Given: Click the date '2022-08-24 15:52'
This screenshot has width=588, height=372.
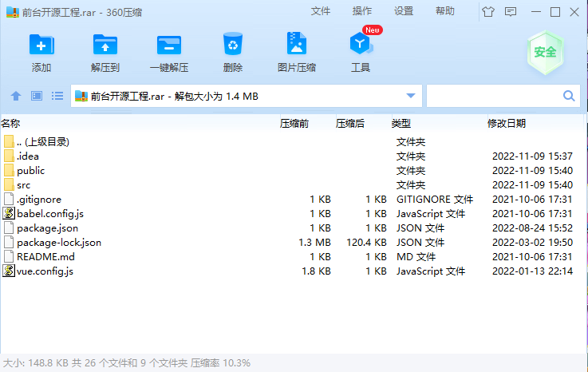Looking at the screenshot, I should tap(532, 228).
